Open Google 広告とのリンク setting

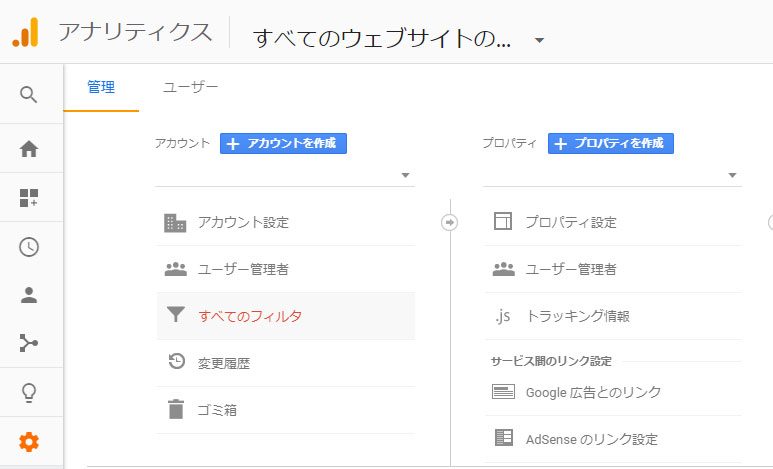613,393
